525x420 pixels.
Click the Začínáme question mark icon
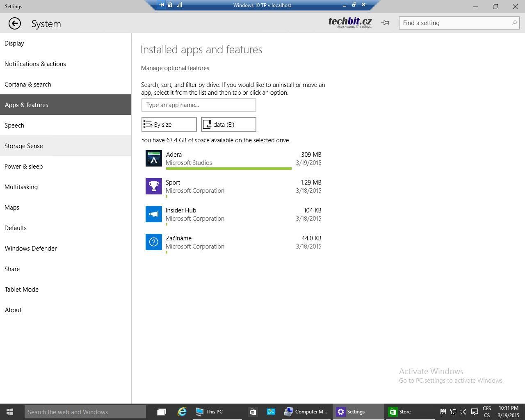154,242
